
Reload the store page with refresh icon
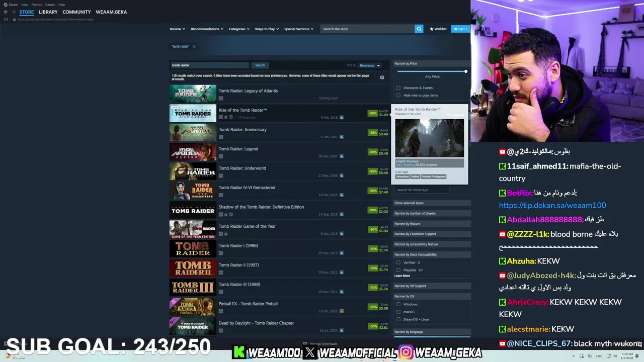click(x=6, y=19)
